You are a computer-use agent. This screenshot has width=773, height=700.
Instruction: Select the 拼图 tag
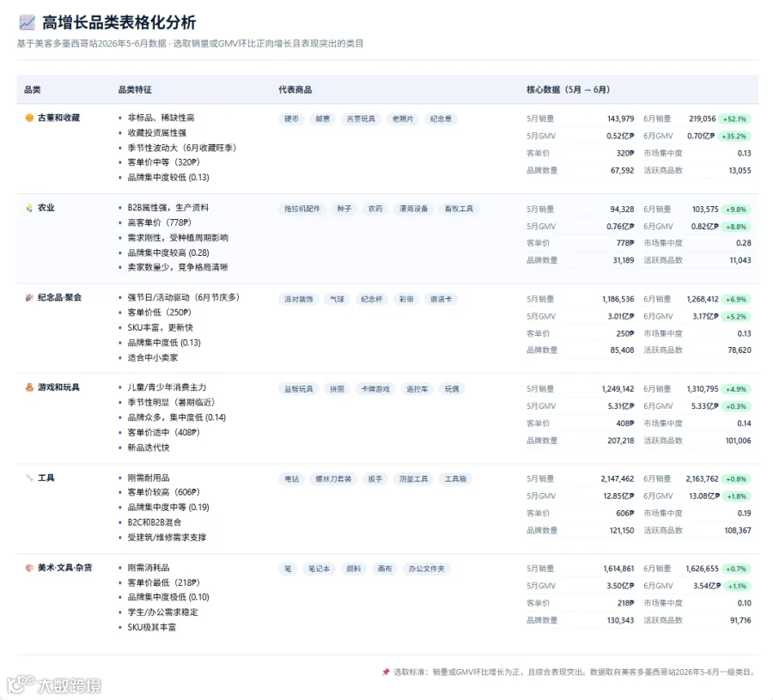pyautogui.click(x=338, y=389)
